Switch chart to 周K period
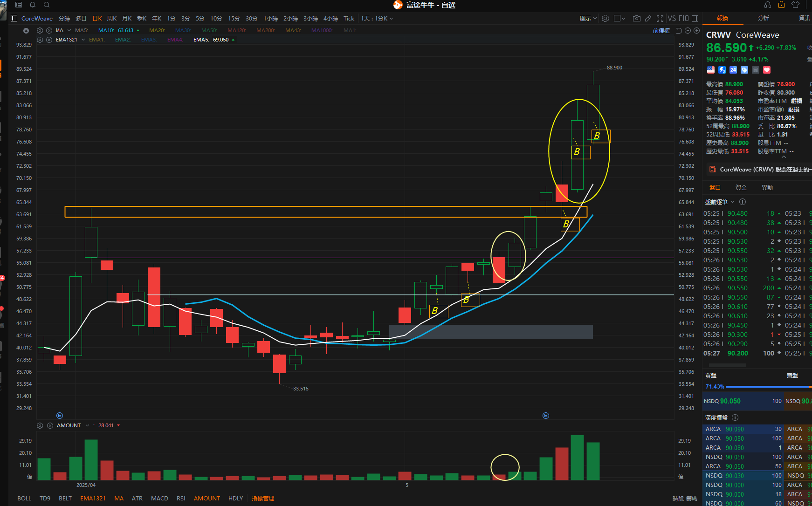 click(x=112, y=19)
